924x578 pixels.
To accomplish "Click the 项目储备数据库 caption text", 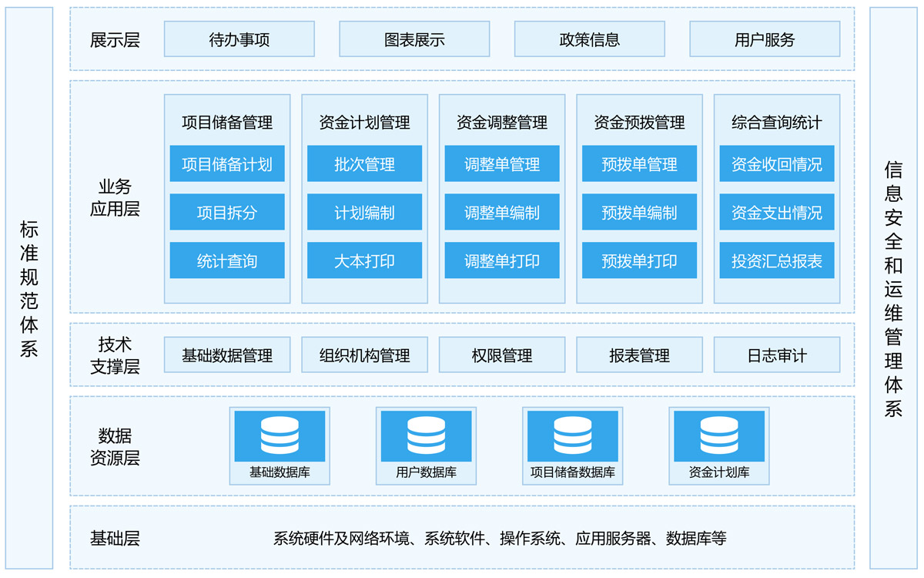I will click(x=572, y=472).
